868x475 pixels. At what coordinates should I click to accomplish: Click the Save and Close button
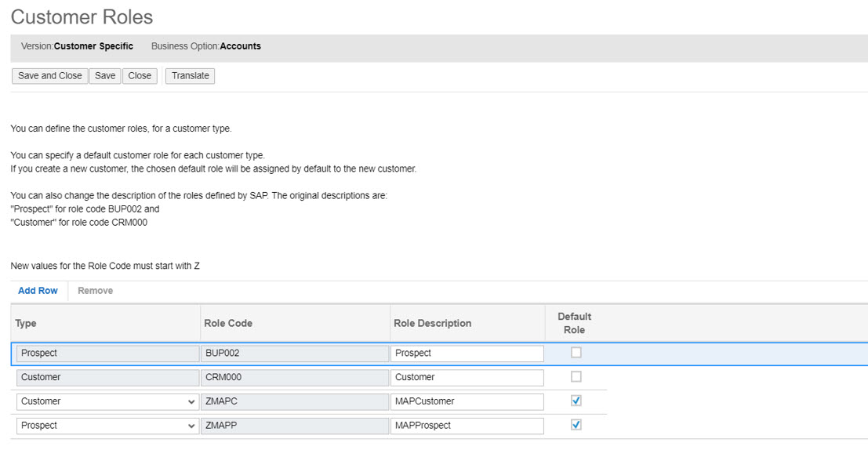[50, 76]
